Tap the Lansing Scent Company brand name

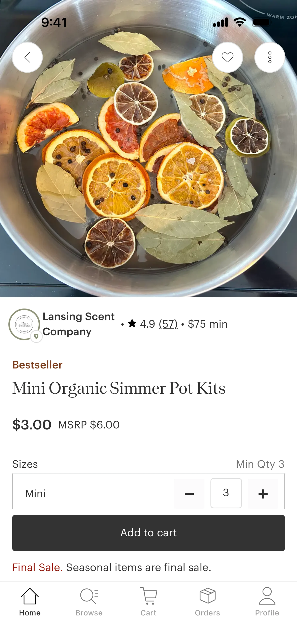point(78,324)
